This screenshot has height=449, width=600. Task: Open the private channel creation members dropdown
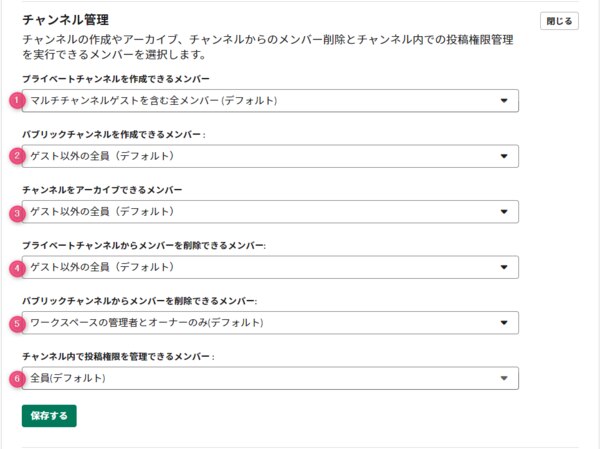point(270,101)
